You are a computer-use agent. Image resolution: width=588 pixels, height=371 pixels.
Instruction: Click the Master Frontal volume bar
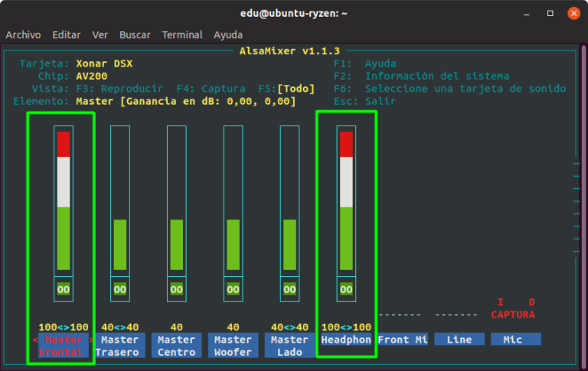[64, 201]
